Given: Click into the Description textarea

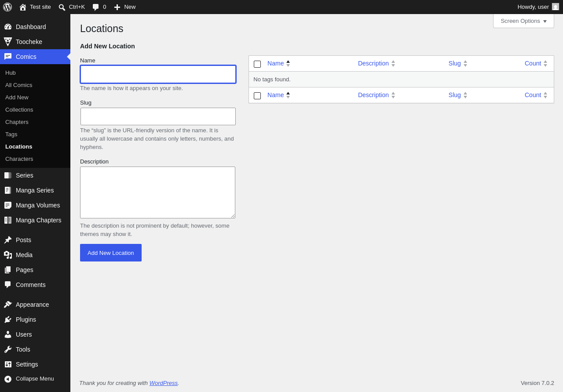Looking at the screenshot, I should point(157,192).
